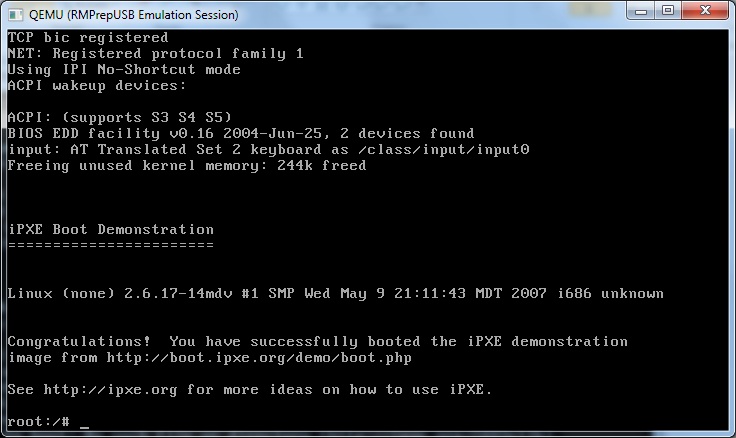Minimize the QEMU emulation window
Image resolution: width=736 pixels, height=438 pixels.
(x=641, y=11)
